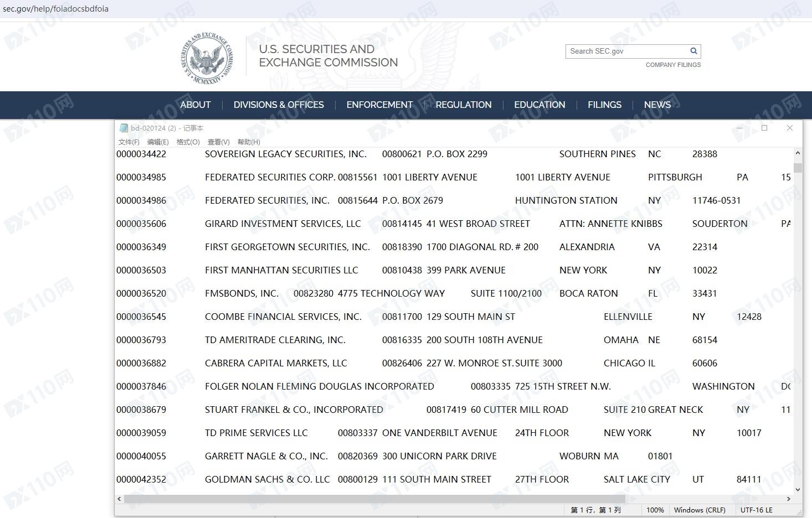Click the SEC seal logo
812x518 pixels.
pos(207,58)
